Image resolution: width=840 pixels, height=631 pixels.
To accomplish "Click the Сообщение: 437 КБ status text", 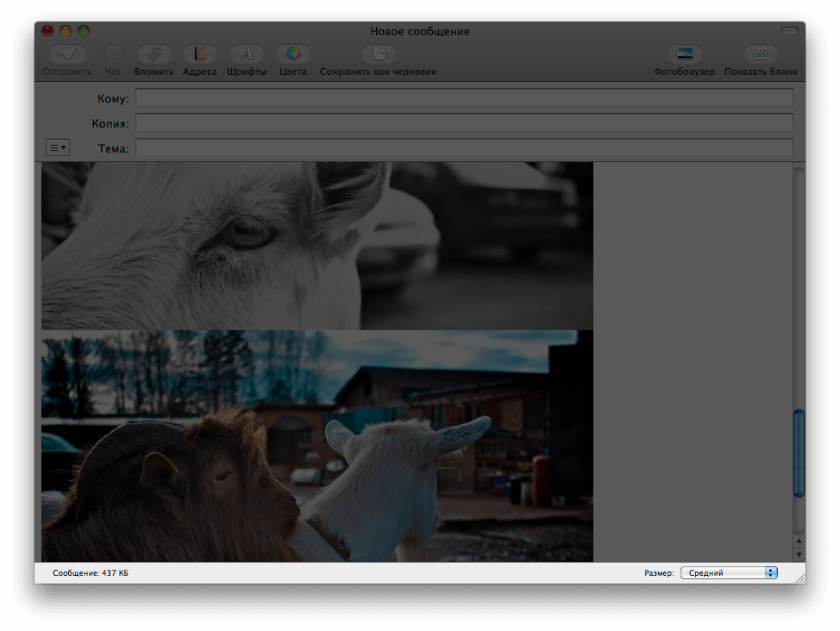I will 91,572.
